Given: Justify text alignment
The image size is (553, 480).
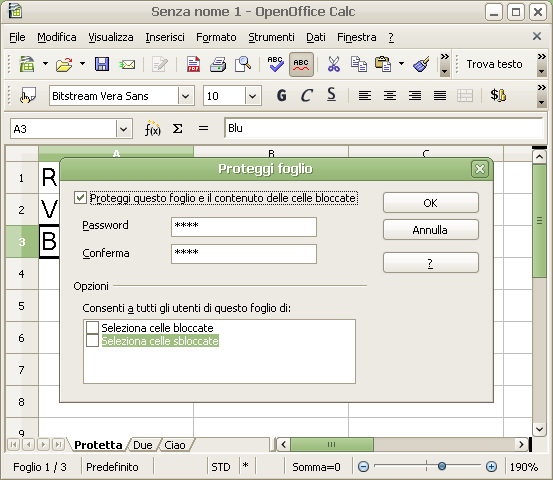Looking at the screenshot, I should 440,96.
